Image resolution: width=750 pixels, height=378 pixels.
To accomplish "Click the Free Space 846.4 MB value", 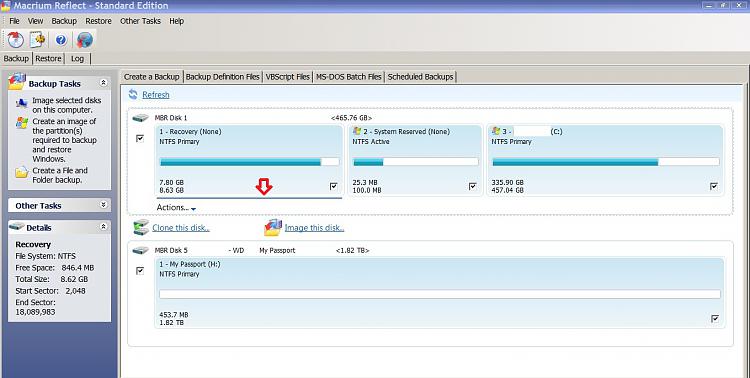I will point(77,267).
